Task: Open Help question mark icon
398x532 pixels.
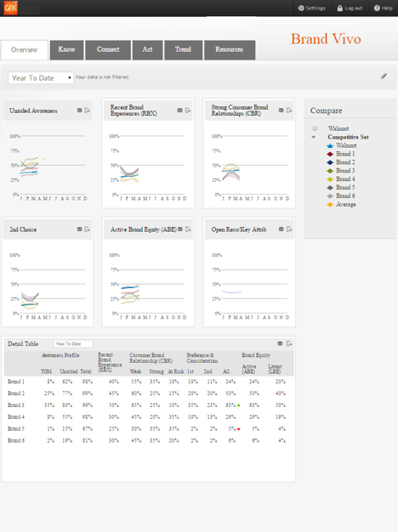Action: pyautogui.click(x=377, y=8)
